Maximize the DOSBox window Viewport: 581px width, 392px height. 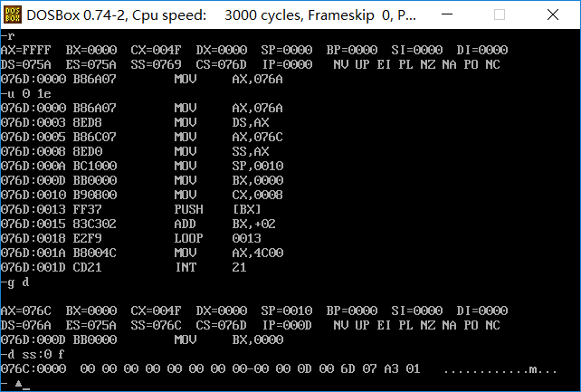500,14
